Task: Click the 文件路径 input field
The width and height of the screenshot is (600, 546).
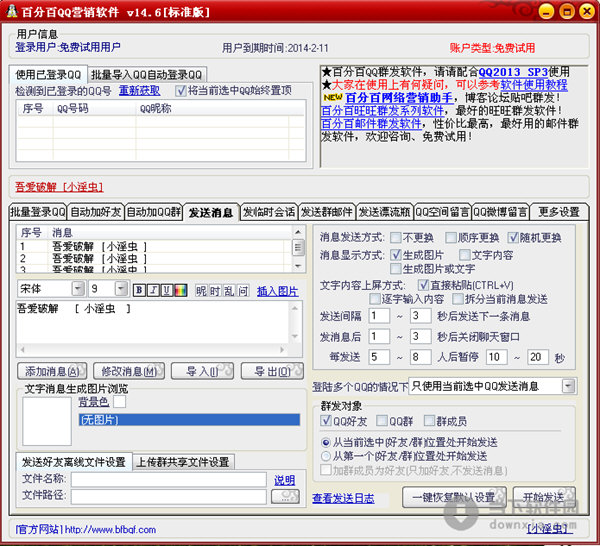Action: (169, 497)
